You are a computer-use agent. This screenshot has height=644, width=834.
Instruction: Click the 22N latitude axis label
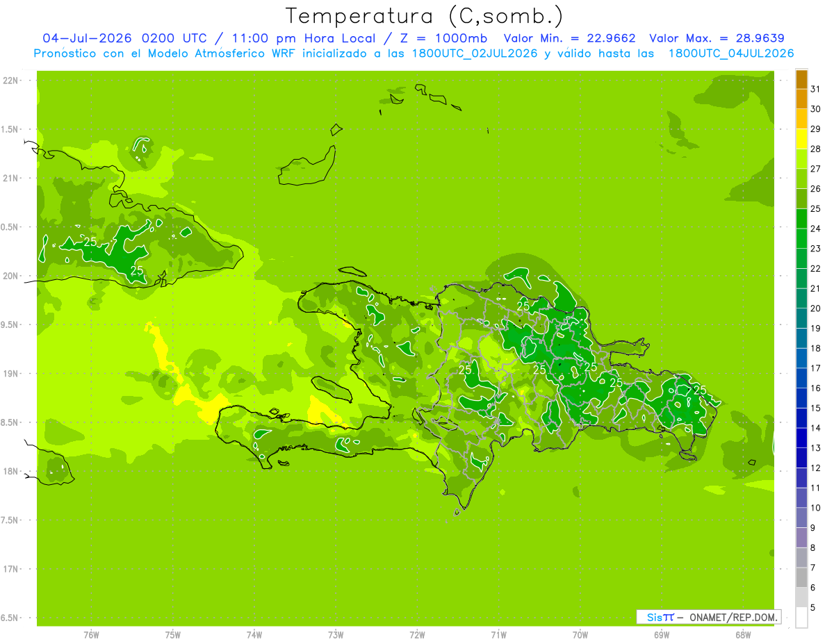(10, 81)
